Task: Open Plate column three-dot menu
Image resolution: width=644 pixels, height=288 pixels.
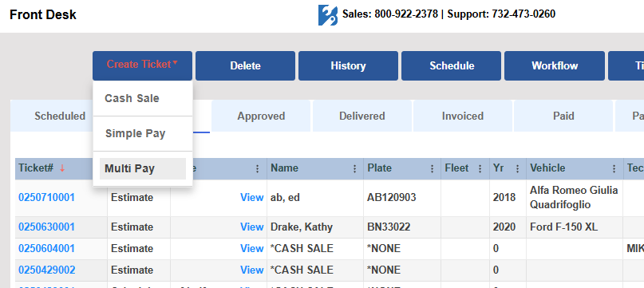Action: 432,169
